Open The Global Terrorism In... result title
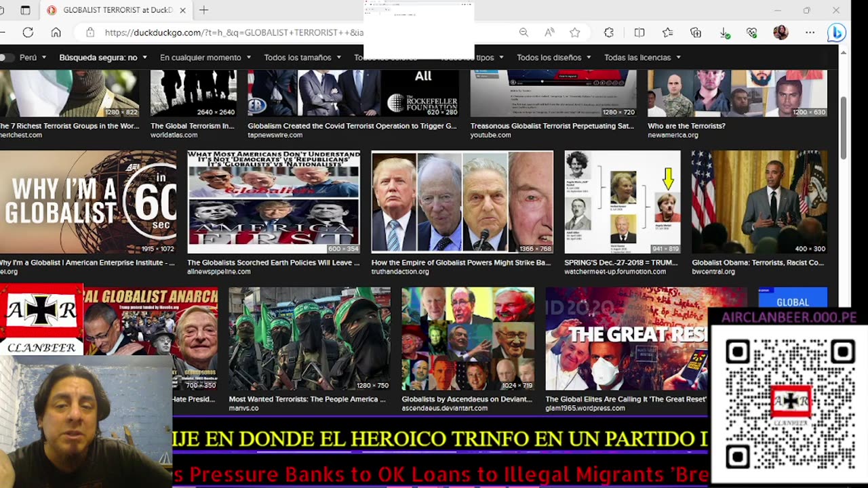The width and height of the screenshot is (868, 488). tap(193, 126)
